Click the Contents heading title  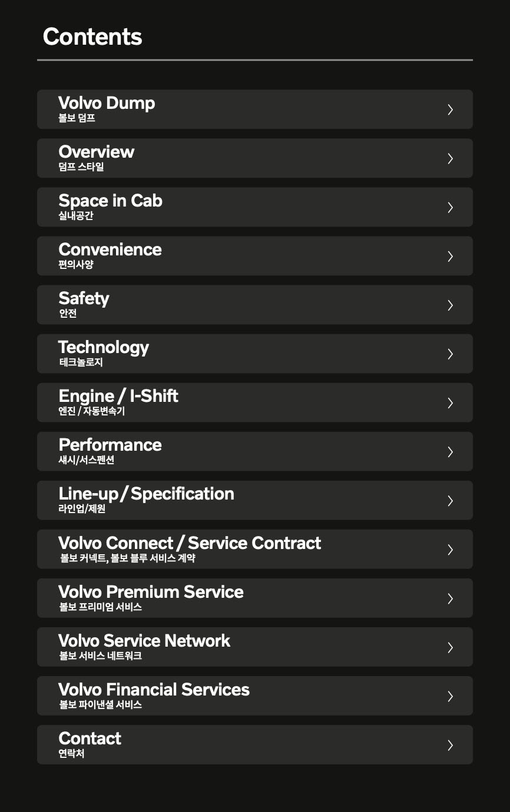click(x=92, y=36)
